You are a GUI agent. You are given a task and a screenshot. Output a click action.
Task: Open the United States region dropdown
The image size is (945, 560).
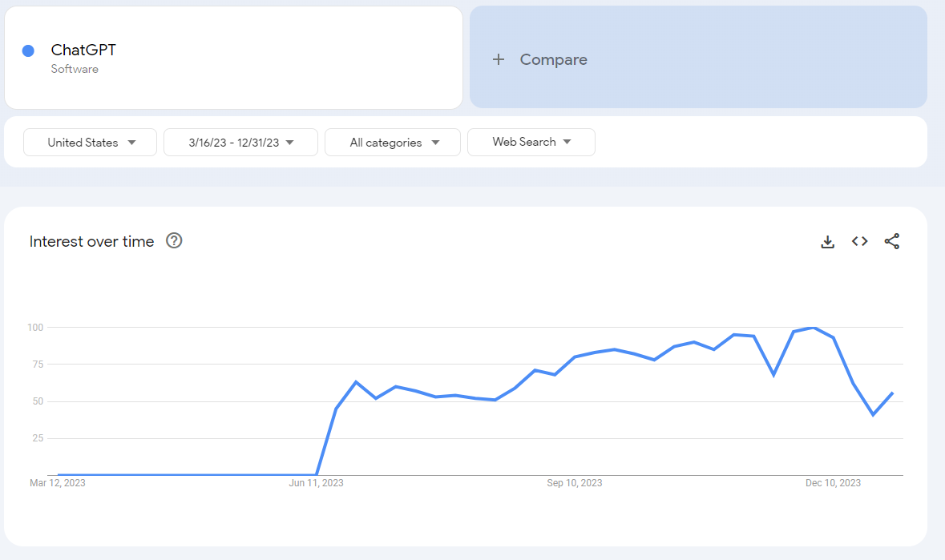click(x=91, y=142)
